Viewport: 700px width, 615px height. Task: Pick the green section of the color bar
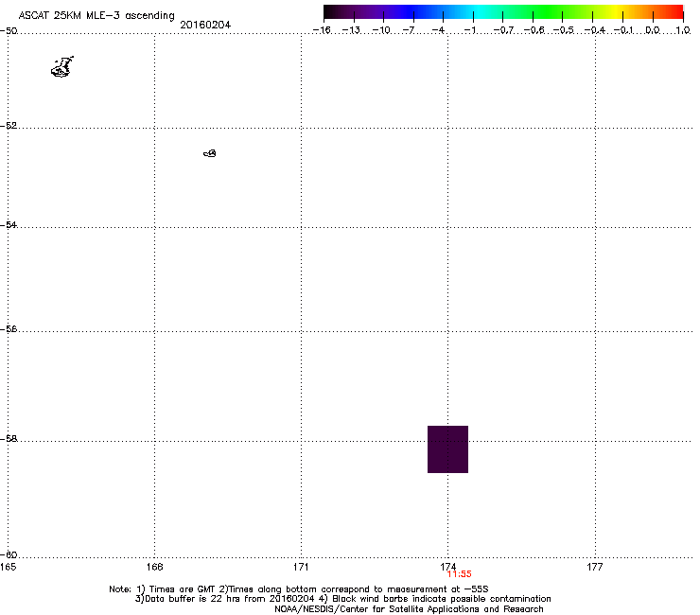tap(549, 11)
